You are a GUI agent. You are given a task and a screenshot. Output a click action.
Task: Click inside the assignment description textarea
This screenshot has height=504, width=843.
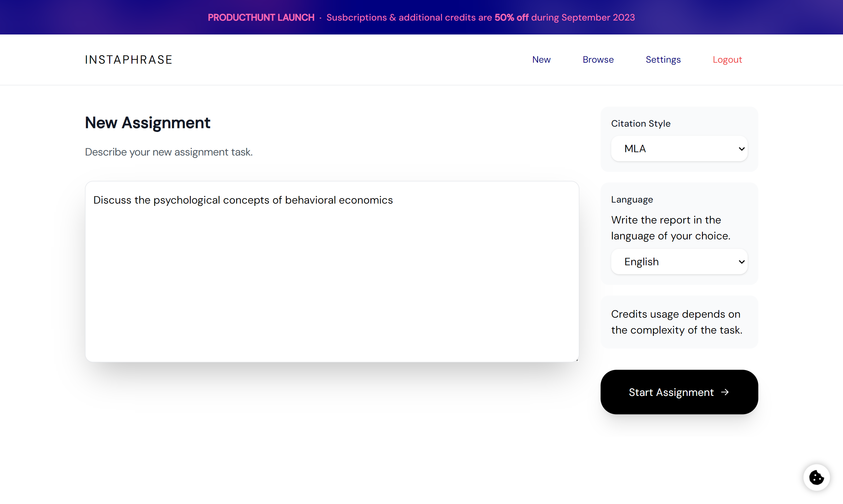click(x=332, y=272)
